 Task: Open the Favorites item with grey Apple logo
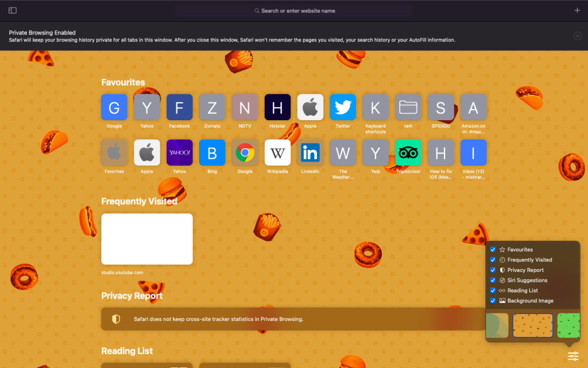[x=114, y=152]
